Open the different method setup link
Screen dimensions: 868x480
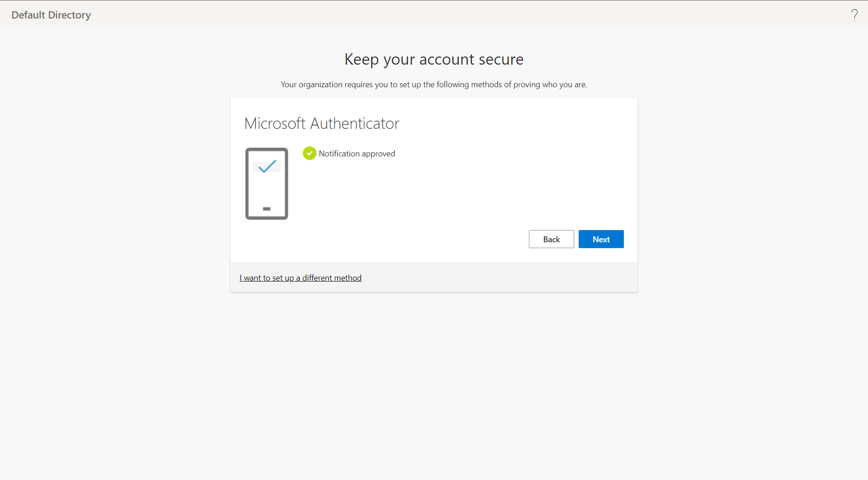pos(301,278)
